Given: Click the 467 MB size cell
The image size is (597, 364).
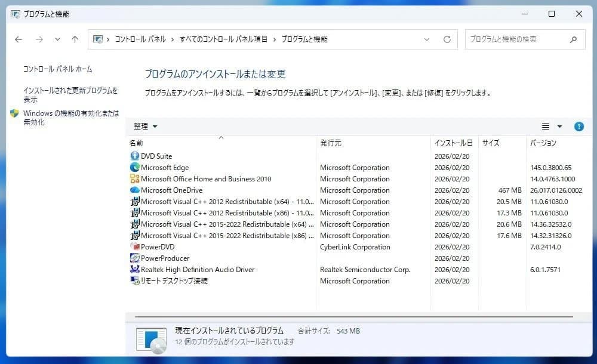Looking at the screenshot, I should pyautogui.click(x=509, y=190).
